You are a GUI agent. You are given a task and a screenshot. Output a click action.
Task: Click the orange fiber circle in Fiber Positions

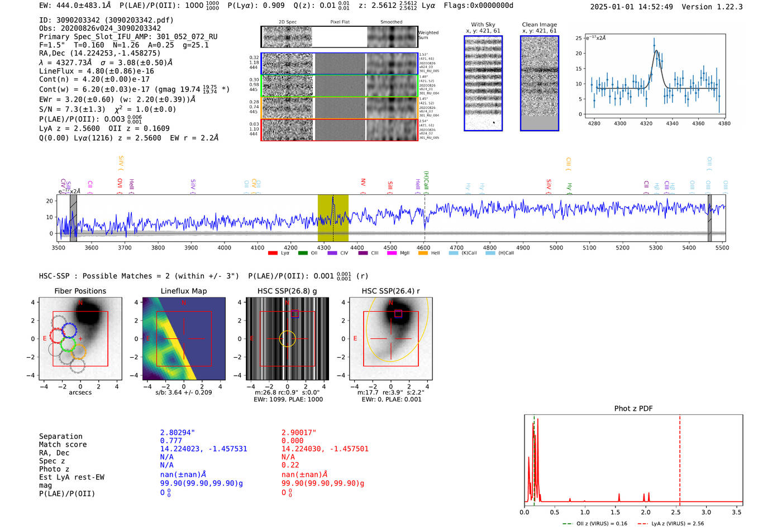(79, 351)
